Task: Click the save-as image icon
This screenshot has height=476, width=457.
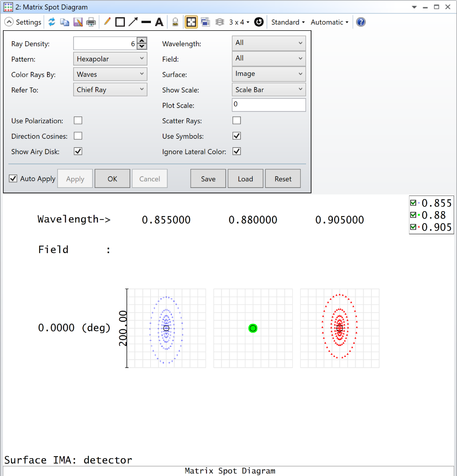Action: click(78, 22)
